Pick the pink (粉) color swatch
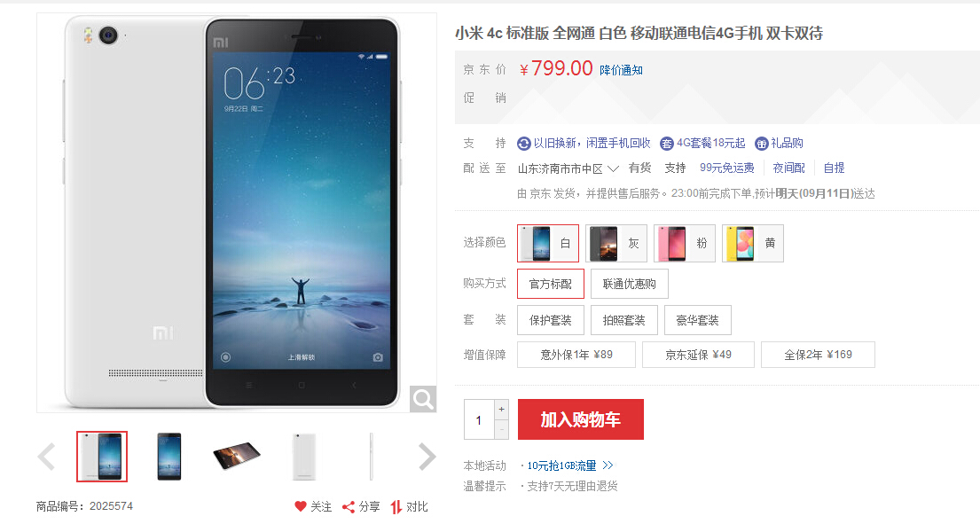Image resolution: width=980 pixels, height=524 pixels. point(685,243)
